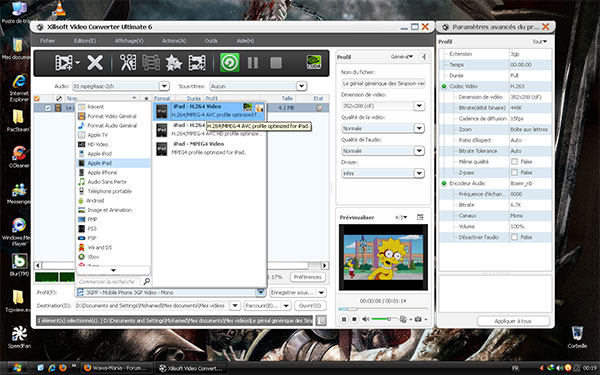This screenshot has height=375, width=600.
Task: Click the profile search field
Action: click(109, 282)
